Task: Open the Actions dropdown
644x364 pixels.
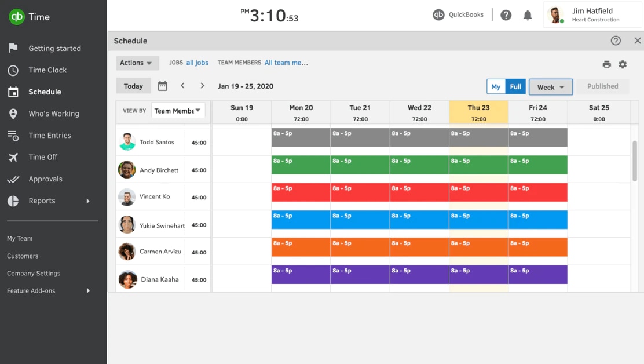Action: (x=137, y=63)
